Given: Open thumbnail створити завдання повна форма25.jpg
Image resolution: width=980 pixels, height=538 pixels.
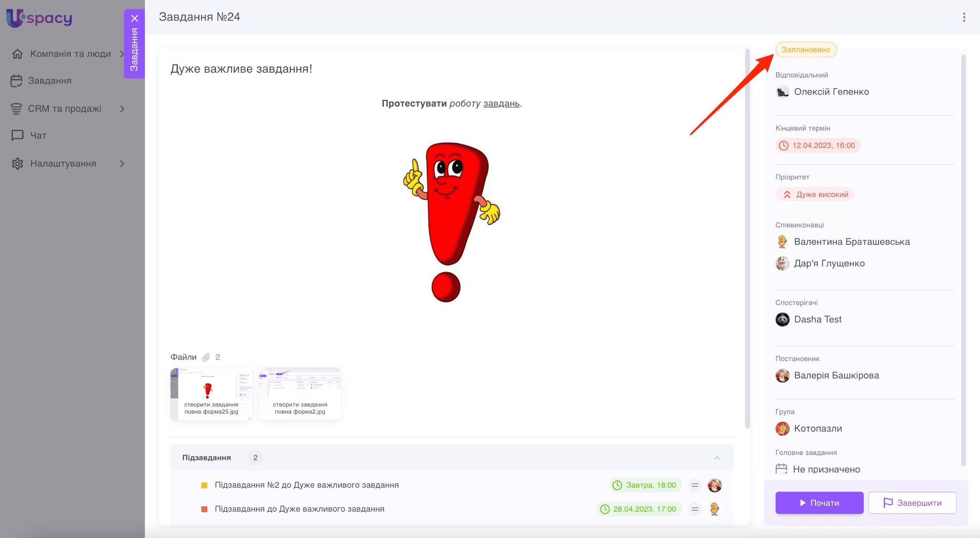Looking at the screenshot, I should 211,394.
